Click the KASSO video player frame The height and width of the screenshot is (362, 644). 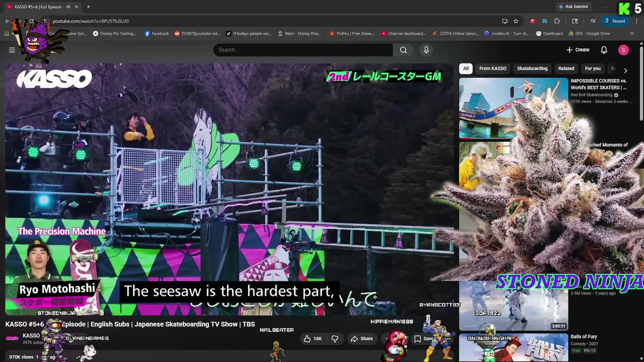tap(229, 190)
